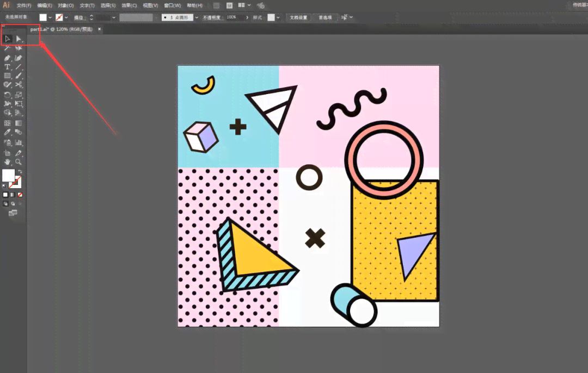Screen dimensions: 588x373
Task: Select the Direct Selection tool
Action: [x=19, y=39]
